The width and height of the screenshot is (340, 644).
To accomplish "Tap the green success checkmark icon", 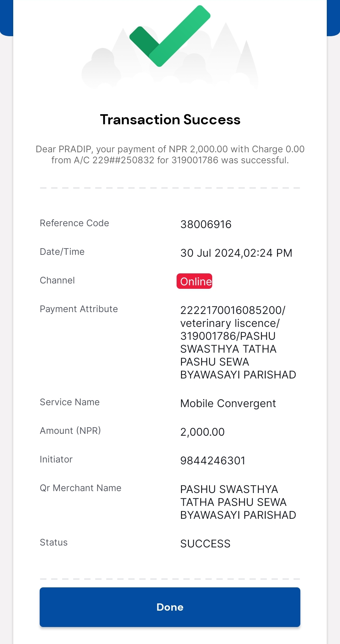I will tap(170, 36).
